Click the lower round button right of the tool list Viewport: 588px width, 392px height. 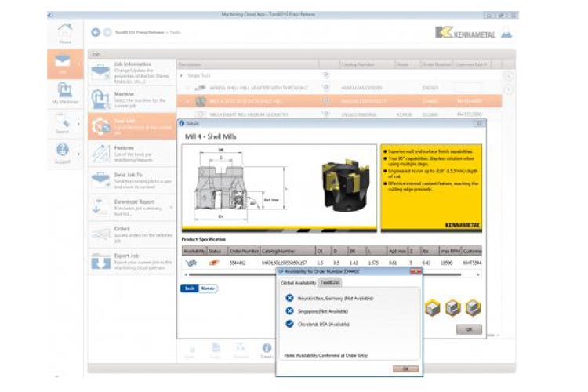point(509,89)
